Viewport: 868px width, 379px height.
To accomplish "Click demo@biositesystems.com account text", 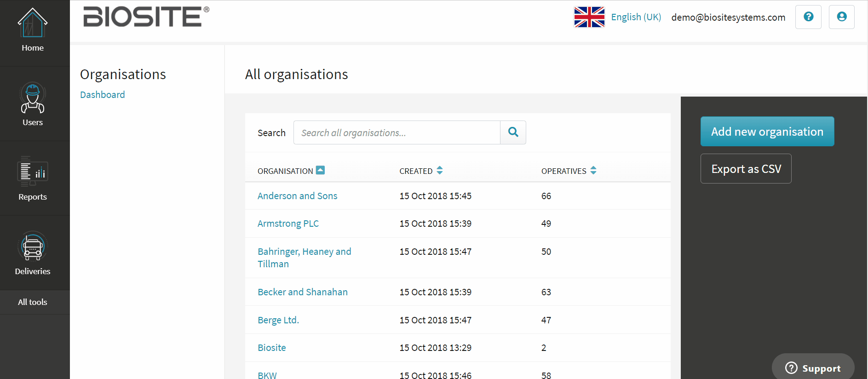I will pyautogui.click(x=728, y=17).
